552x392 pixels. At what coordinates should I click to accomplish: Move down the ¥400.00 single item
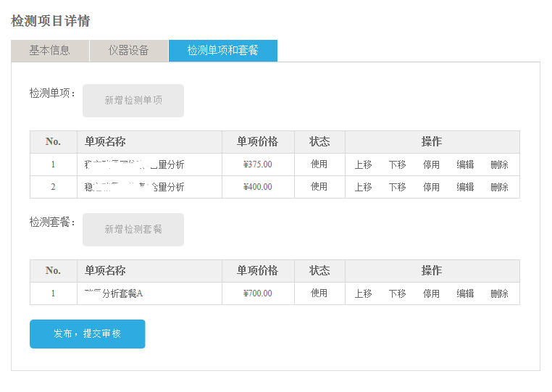pyautogui.click(x=397, y=187)
